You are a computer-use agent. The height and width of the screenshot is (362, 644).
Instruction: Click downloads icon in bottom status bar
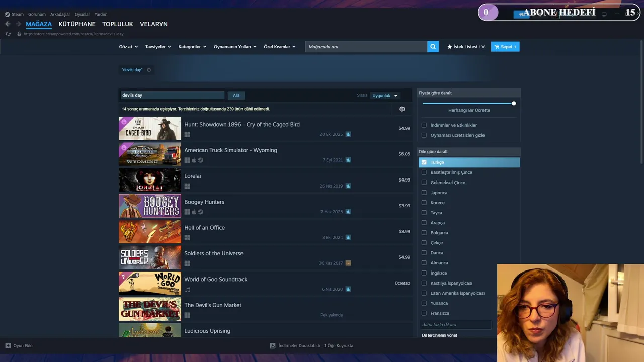tap(273, 346)
